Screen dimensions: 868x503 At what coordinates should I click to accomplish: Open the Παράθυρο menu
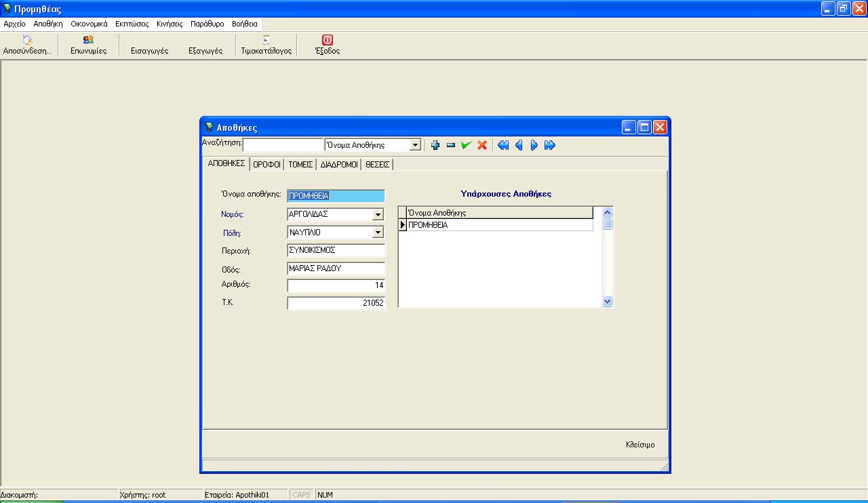pos(208,23)
